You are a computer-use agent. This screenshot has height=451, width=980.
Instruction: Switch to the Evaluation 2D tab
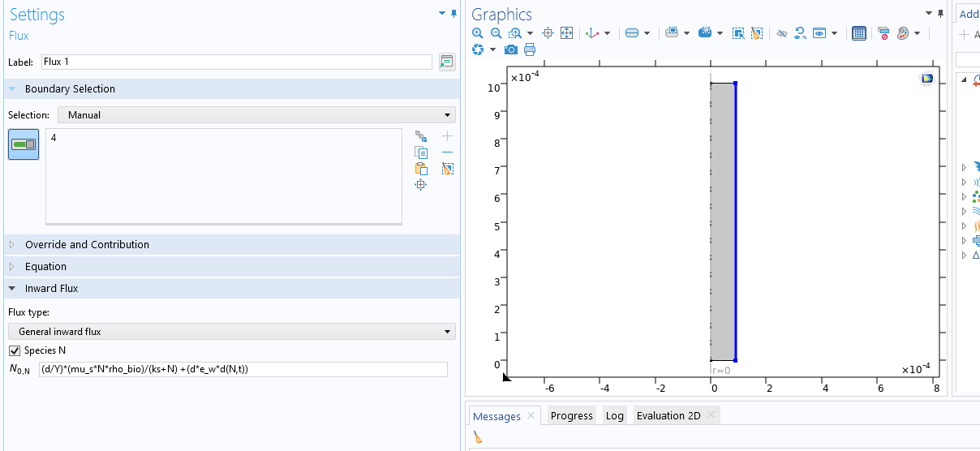pyautogui.click(x=668, y=416)
